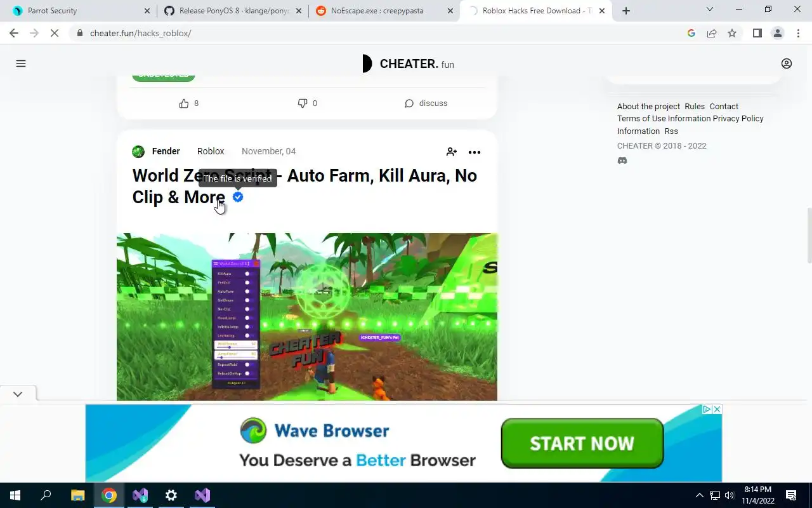812x508 pixels.
Task: Click the blue verified badge icon
Action: [238, 197]
